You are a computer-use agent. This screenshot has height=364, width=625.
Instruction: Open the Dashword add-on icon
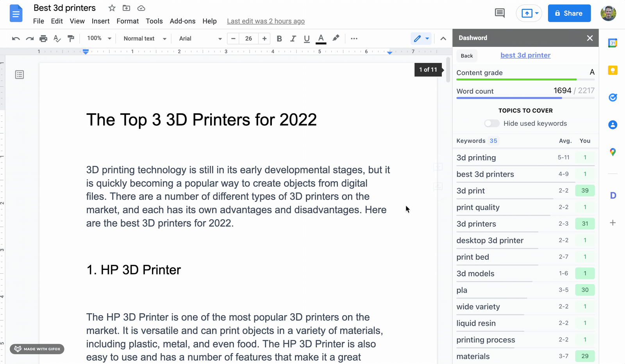point(613,195)
